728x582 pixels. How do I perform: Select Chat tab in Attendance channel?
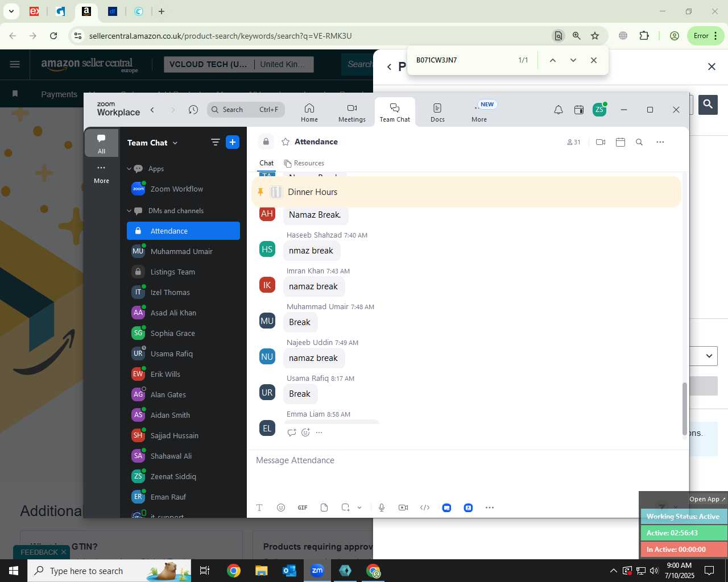[x=267, y=163]
